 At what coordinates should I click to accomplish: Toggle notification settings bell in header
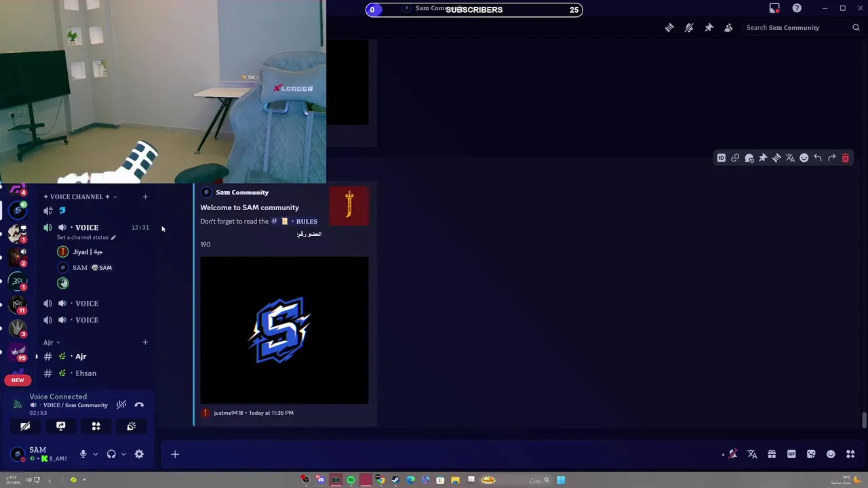click(x=689, y=28)
